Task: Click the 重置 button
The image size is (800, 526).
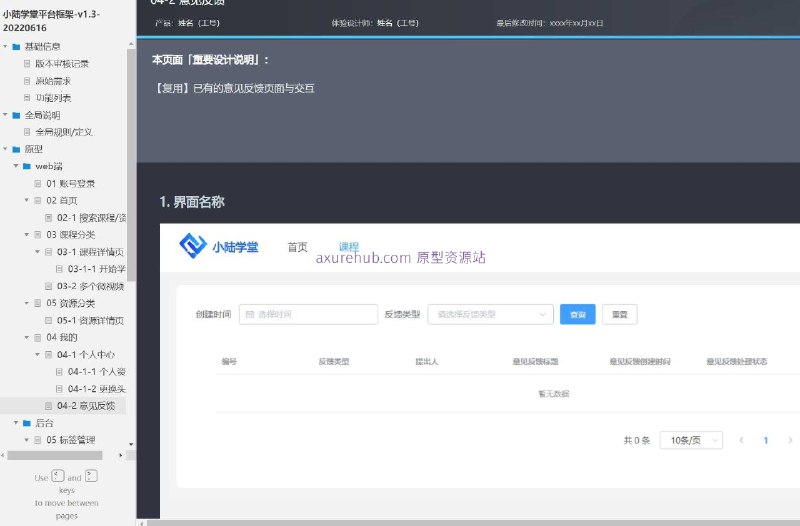Action: [x=619, y=314]
